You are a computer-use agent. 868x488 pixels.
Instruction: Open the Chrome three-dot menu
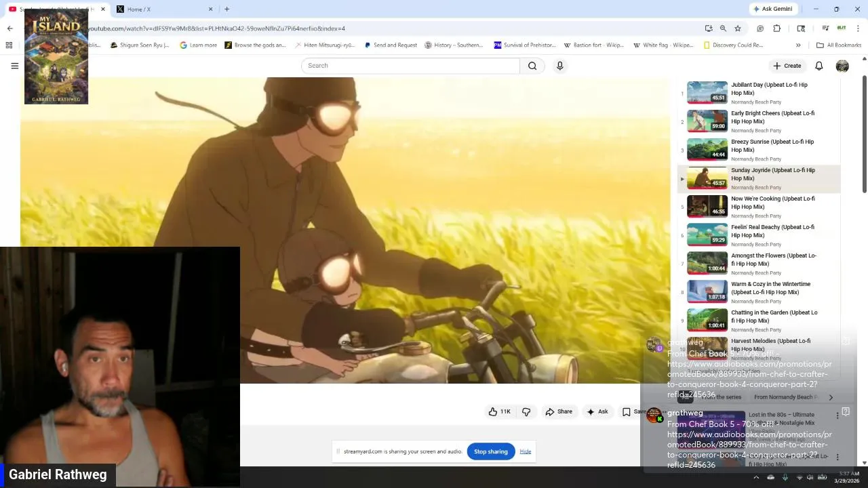(x=859, y=28)
